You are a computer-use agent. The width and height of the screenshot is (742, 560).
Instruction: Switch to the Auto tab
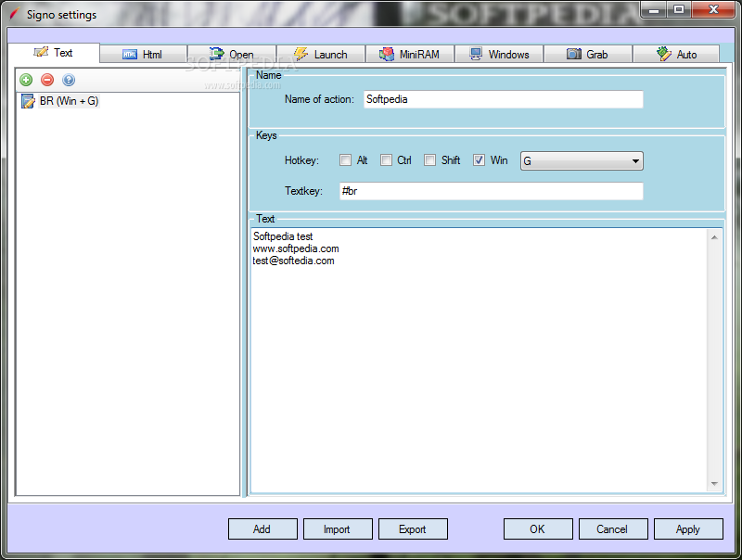(676, 55)
